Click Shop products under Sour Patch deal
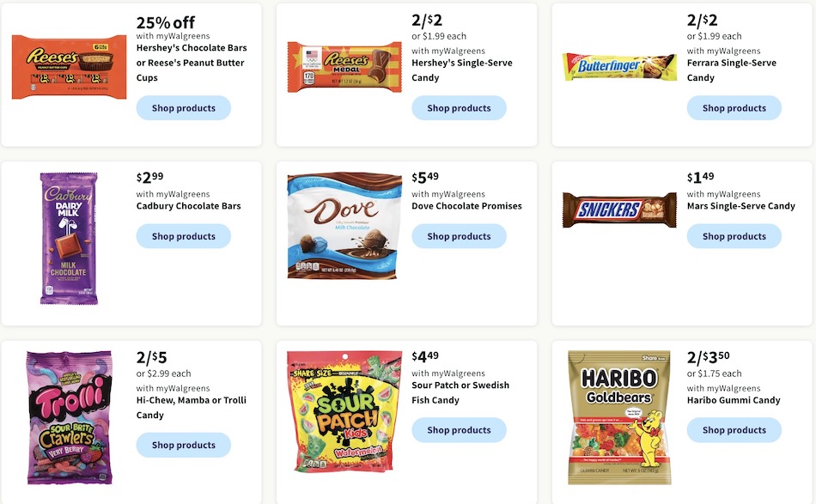 click(459, 429)
